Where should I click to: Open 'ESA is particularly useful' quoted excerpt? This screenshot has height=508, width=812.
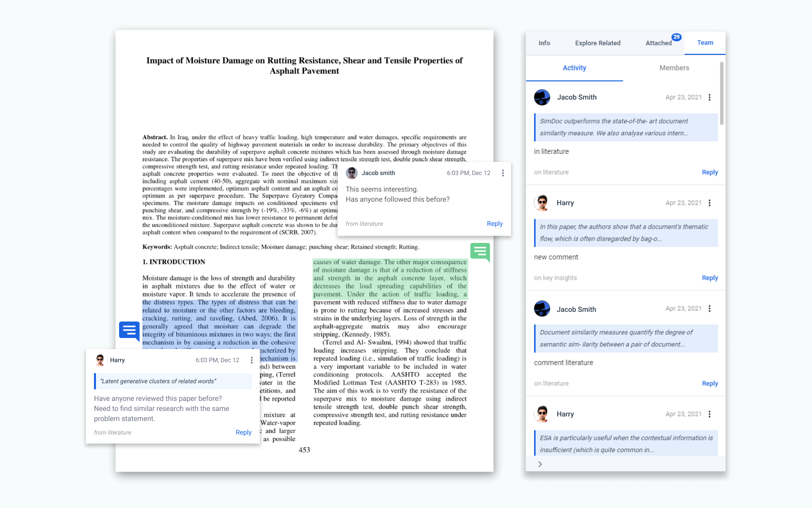626,443
